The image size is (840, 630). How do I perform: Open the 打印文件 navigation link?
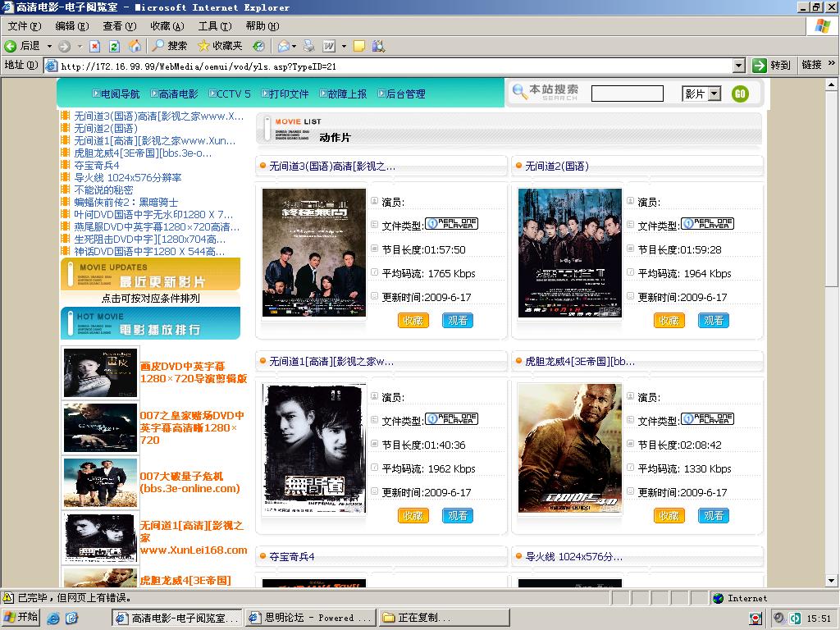pyautogui.click(x=285, y=94)
